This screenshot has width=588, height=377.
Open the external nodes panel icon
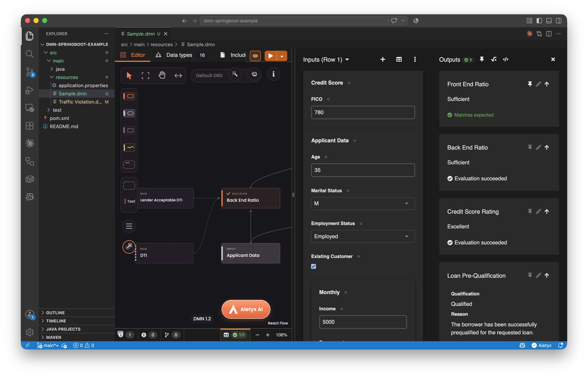tap(129, 247)
